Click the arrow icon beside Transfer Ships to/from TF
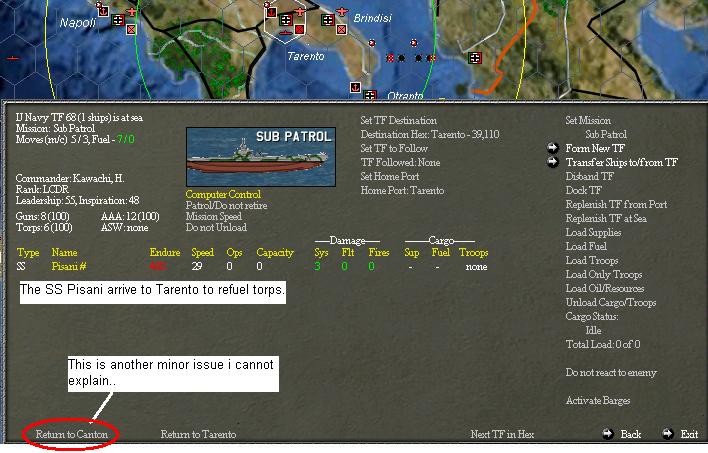Image resolution: width=708 pixels, height=453 pixels. click(553, 162)
